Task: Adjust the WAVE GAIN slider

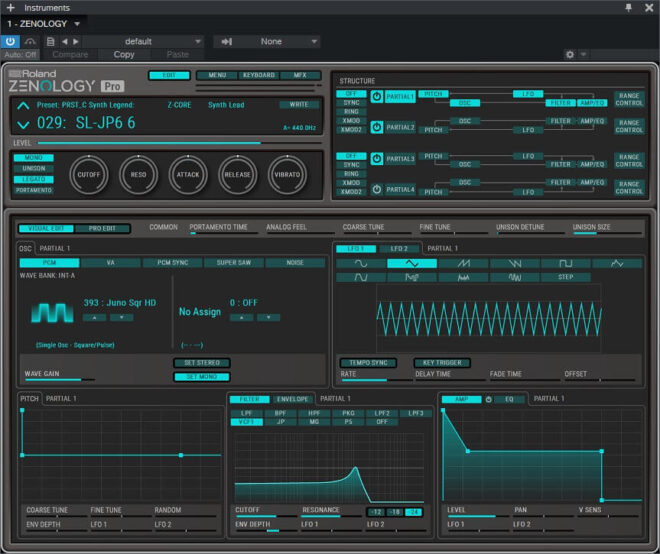Action: (x=60, y=380)
